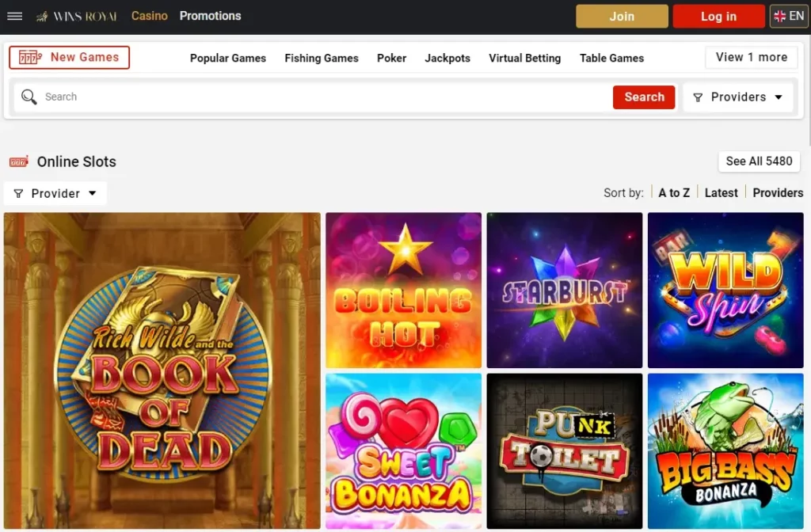Open the Jackpots category

[x=447, y=59]
